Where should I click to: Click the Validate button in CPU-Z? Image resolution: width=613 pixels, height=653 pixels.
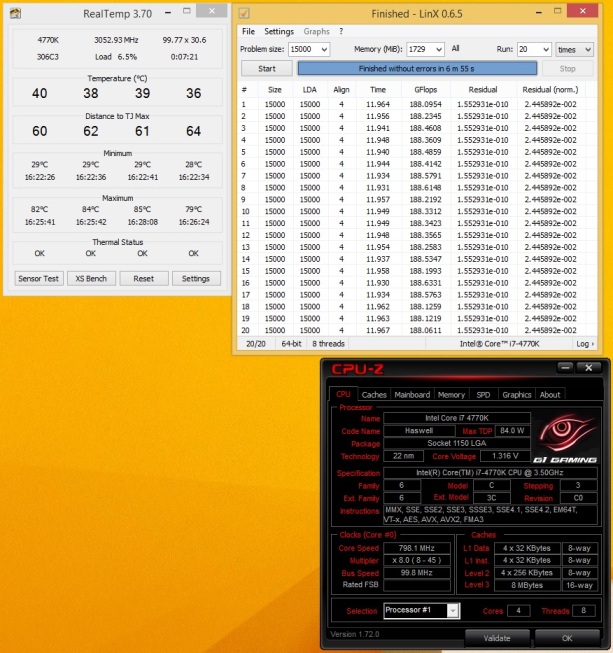pos(495,636)
